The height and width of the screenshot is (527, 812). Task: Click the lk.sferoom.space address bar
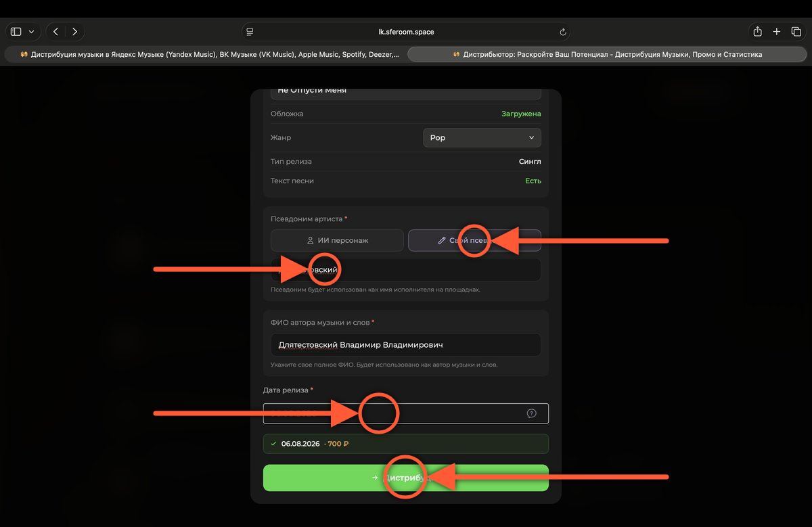[406, 32]
